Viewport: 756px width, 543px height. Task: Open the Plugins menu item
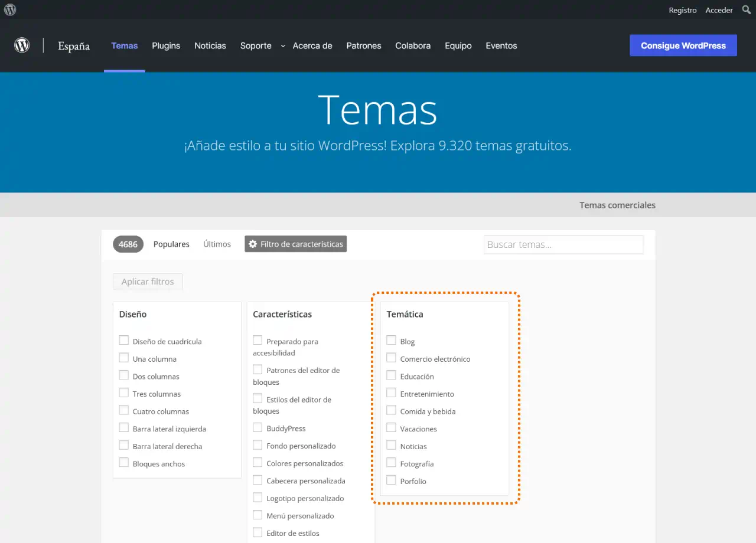(x=166, y=45)
